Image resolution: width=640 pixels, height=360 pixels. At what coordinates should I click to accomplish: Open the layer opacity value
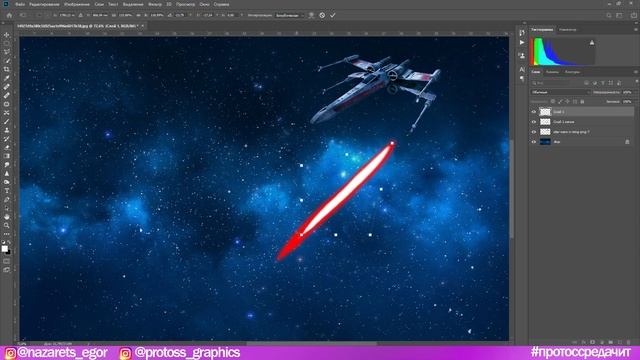tap(628, 92)
